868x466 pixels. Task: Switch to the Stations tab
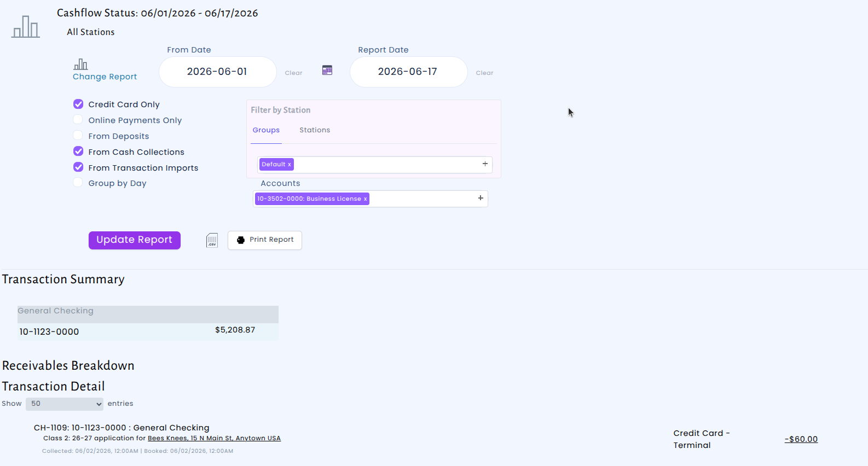point(315,130)
